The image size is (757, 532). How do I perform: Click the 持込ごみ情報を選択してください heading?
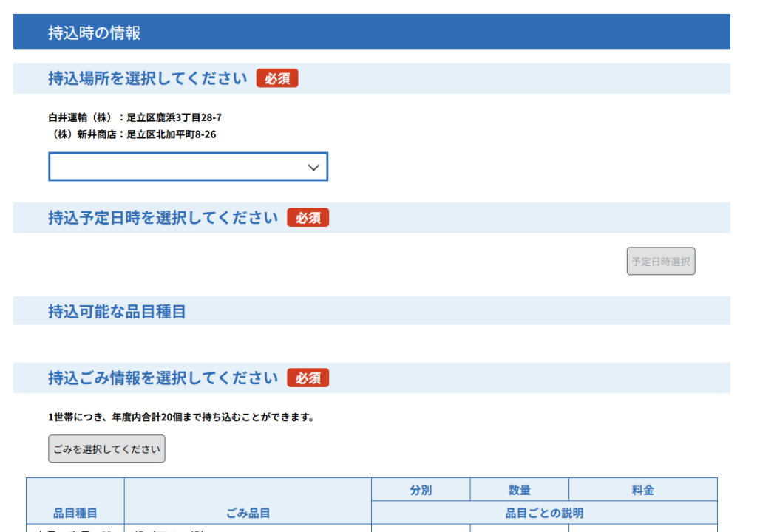pos(163,378)
